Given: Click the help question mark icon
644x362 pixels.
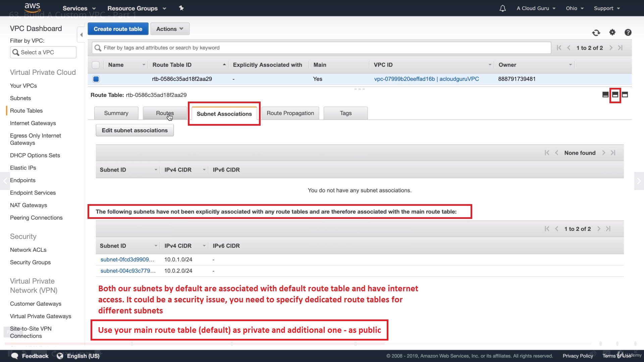Looking at the screenshot, I should (628, 32).
